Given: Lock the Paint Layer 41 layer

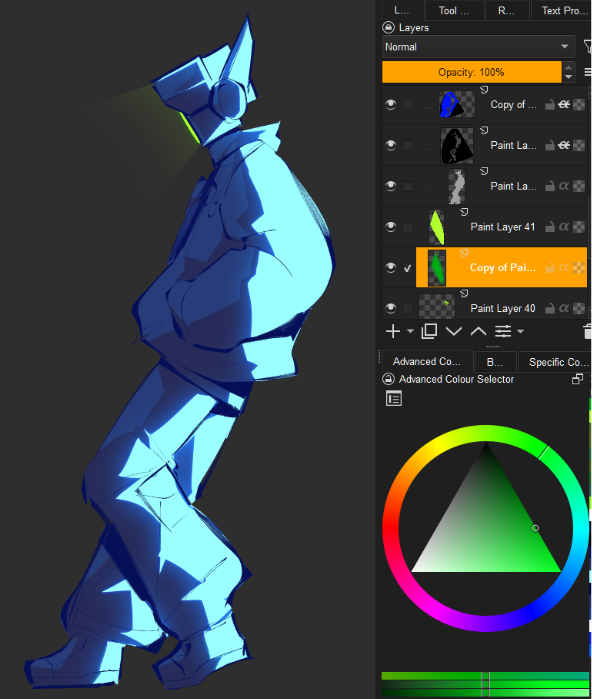Looking at the screenshot, I should (550, 227).
